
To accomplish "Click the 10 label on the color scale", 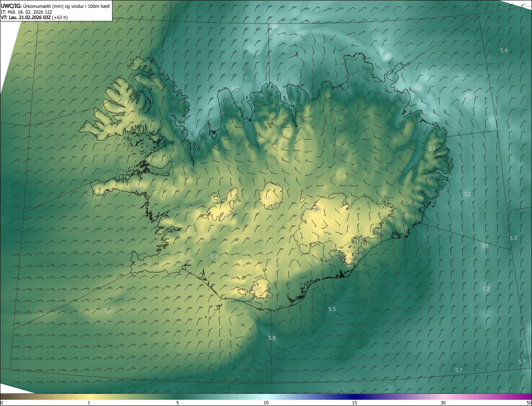I will point(266,403).
